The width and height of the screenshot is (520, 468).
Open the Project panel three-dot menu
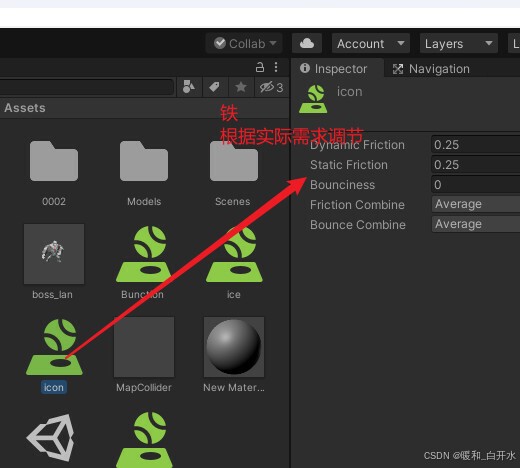point(276,67)
